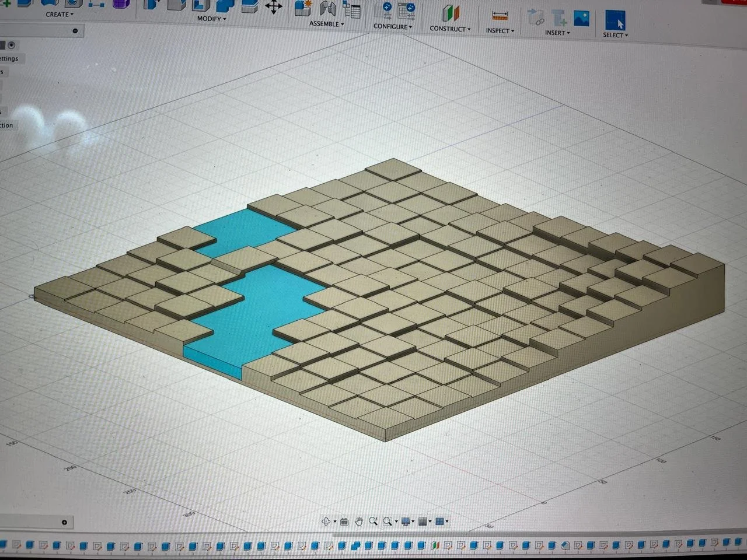Viewport: 747px width, 560px height.
Task: Select the Orbit tool in the navigation bar
Action: click(x=326, y=521)
